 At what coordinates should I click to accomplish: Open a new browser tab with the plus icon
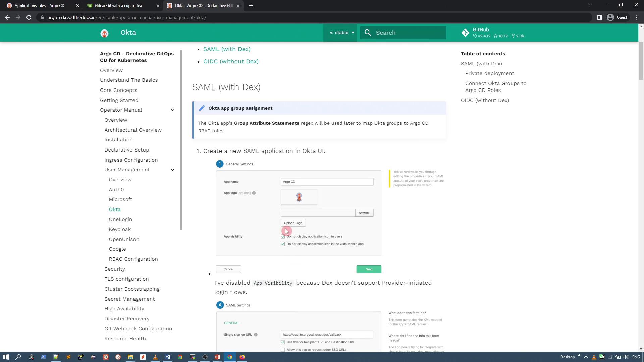(x=251, y=6)
